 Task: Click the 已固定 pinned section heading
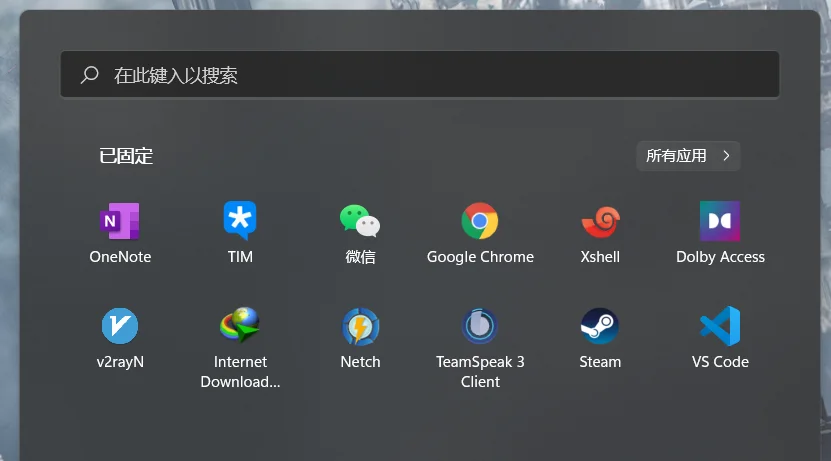126,156
